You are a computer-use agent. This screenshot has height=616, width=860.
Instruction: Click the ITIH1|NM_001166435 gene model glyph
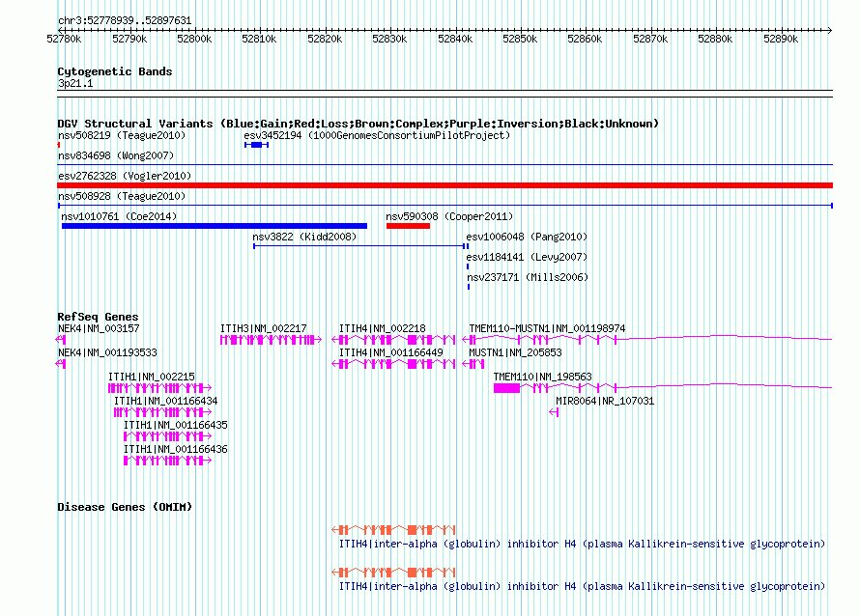pyautogui.click(x=167, y=436)
